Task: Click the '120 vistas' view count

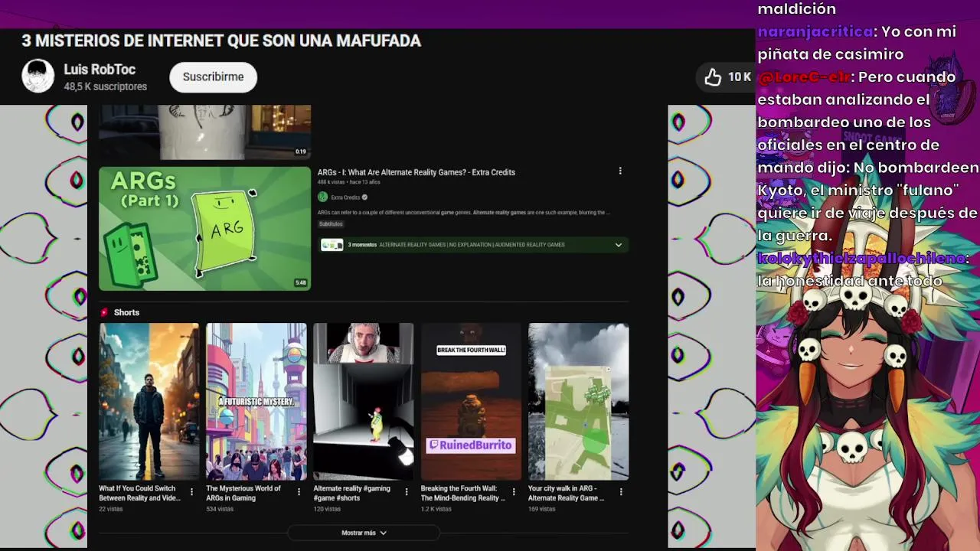Action: pos(327,509)
